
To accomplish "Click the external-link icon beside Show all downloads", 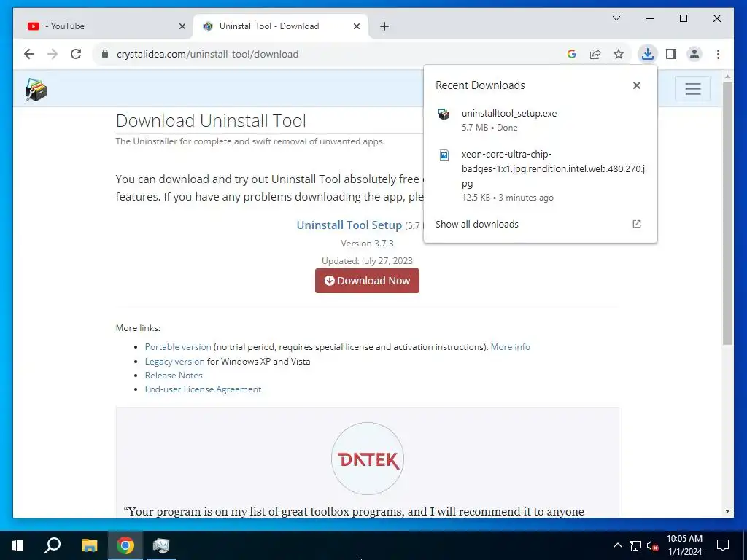I will [x=636, y=224].
